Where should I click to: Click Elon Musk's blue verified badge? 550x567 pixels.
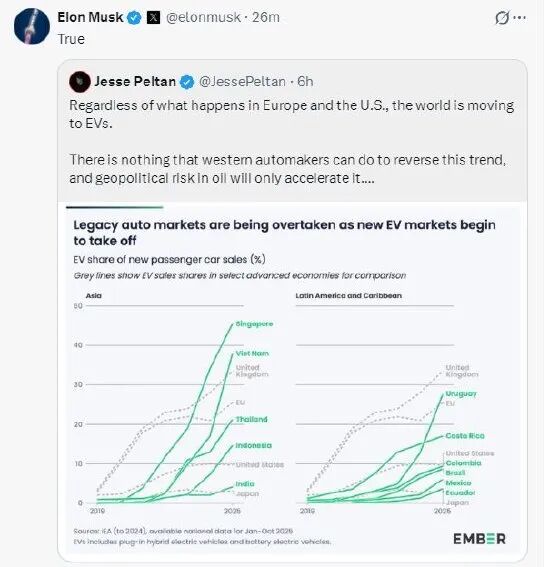(x=135, y=17)
